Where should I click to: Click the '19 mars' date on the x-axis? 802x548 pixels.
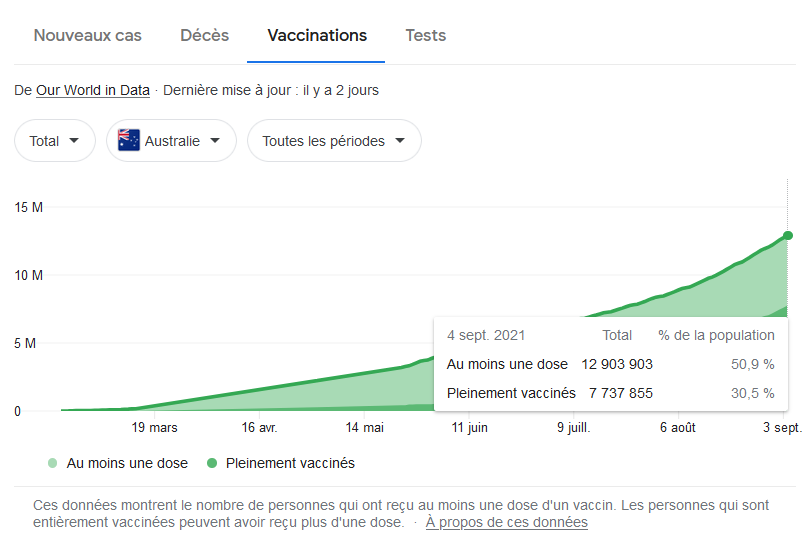pyautogui.click(x=155, y=427)
